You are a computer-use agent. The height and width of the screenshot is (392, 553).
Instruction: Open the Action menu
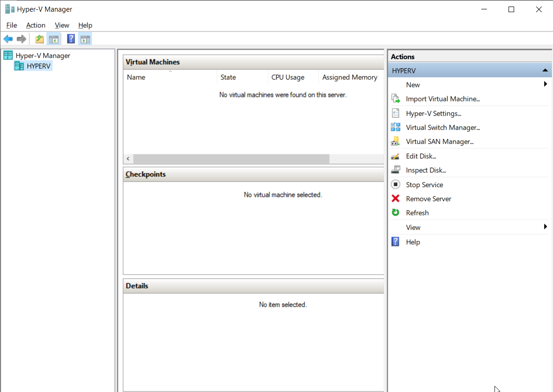[x=36, y=25]
